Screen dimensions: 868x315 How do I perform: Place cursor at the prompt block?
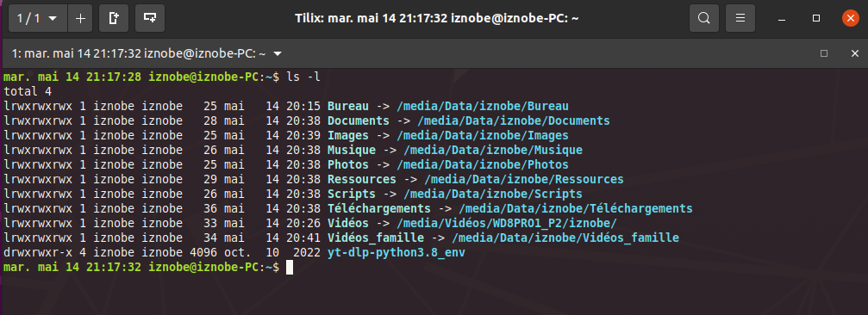pyautogui.click(x=289, y=268)
